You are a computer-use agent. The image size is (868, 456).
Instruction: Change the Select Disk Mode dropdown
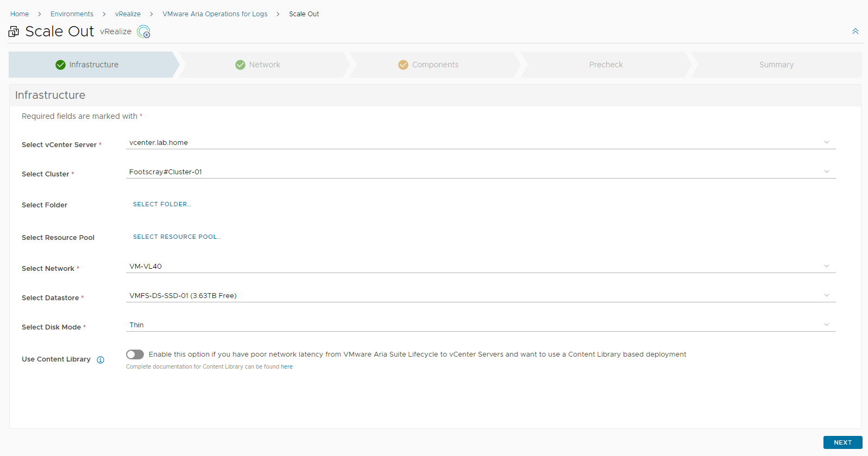[480, 325]
